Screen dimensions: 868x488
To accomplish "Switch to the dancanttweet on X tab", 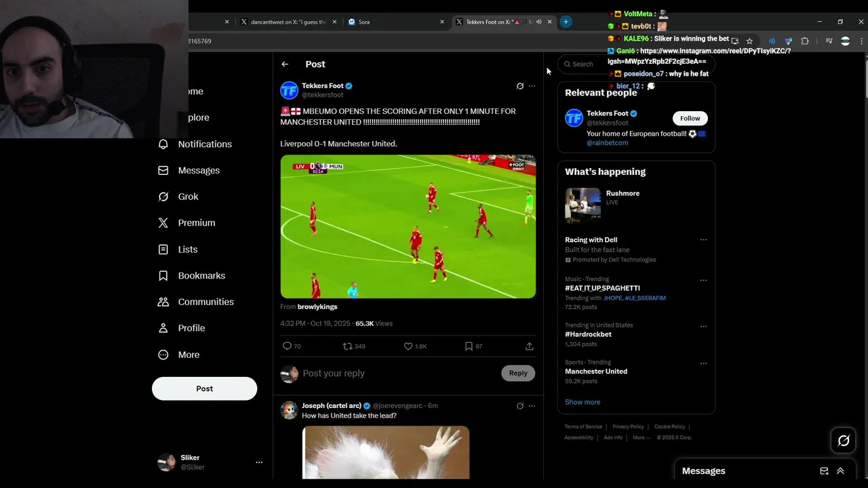I will [289, 22].
